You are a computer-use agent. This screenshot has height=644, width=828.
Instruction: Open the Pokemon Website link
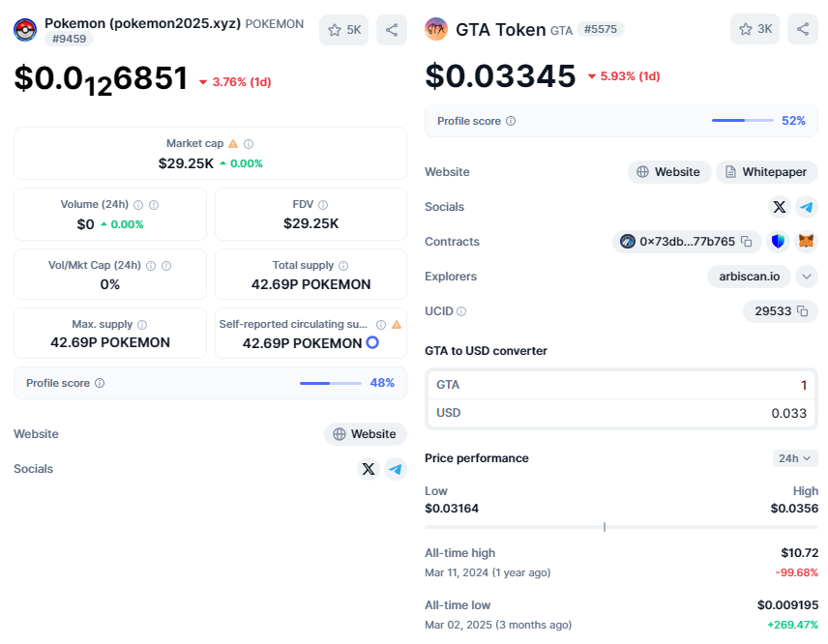point(366,434)
